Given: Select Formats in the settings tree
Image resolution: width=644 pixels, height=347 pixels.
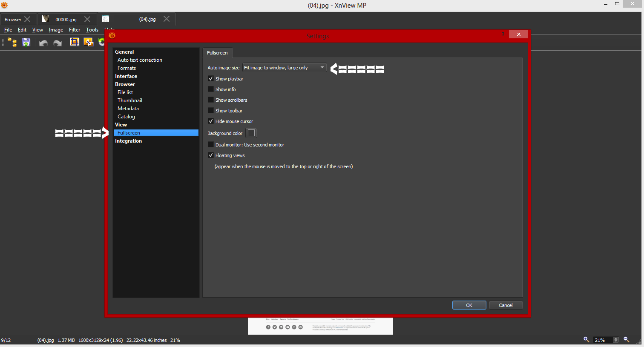Looking at the screenshot, I should (x=127, y=68).
